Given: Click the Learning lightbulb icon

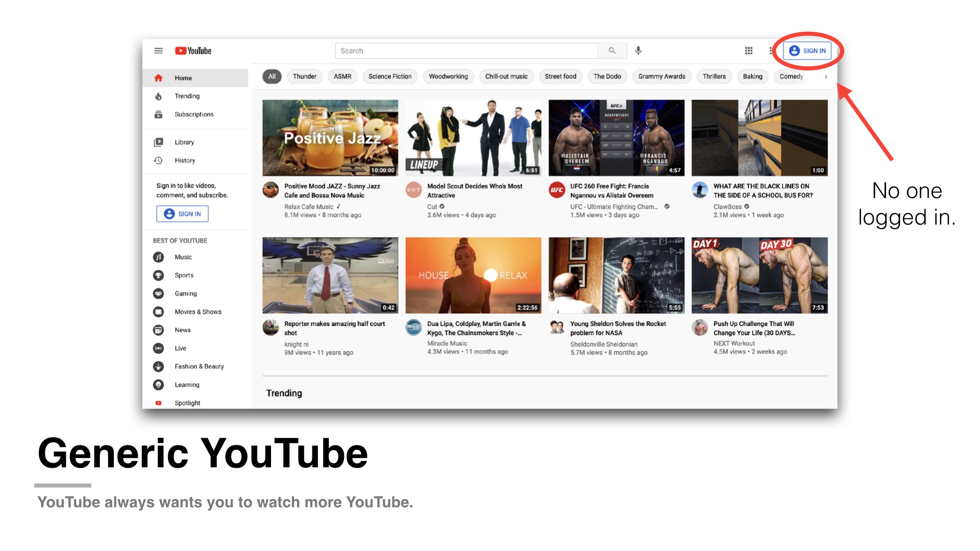Looking at the screenshot, I should [159, 385].
